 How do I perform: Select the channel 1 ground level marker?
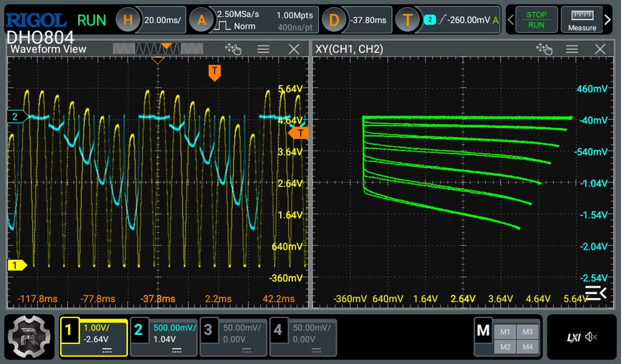pyautogui.click(x=17, y=265)
